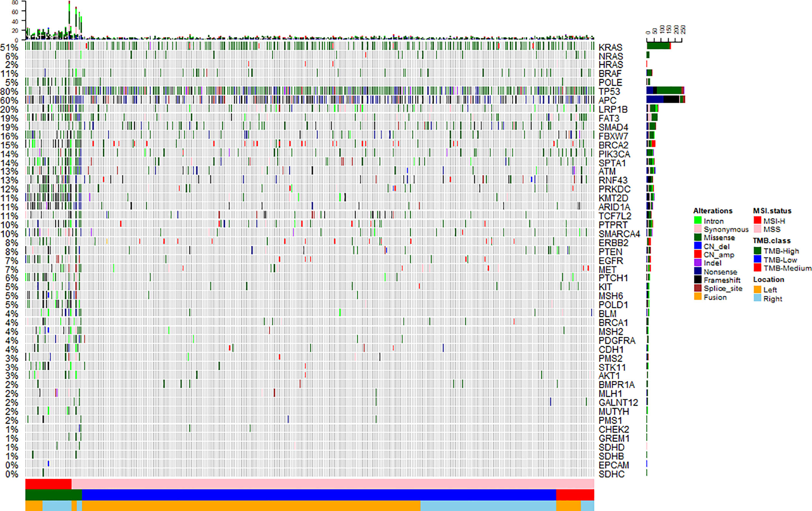The height and width of the screenshot is (511, 812).
Task: Click the Splice_site brown legend swatch
Action: [x=697, y=288]
